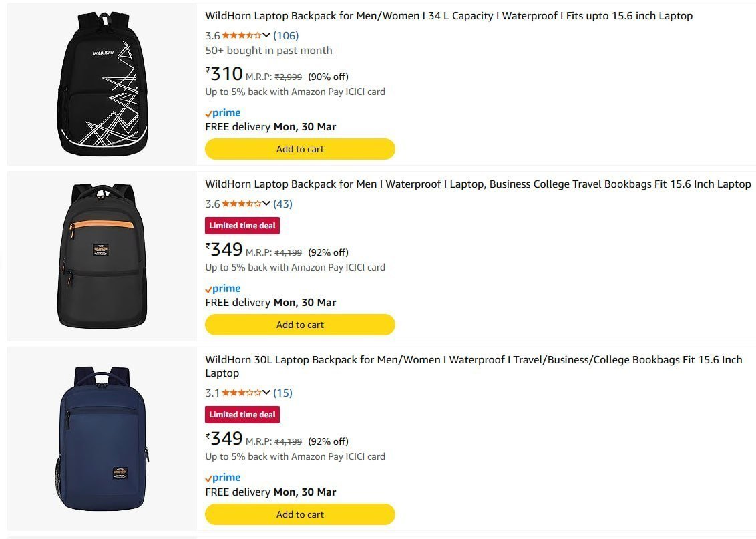Expand the rating dropdown next to 3.1 stars
Viewport: 756px width, 539px height.
pyautogui.click(x=265, y=393)
